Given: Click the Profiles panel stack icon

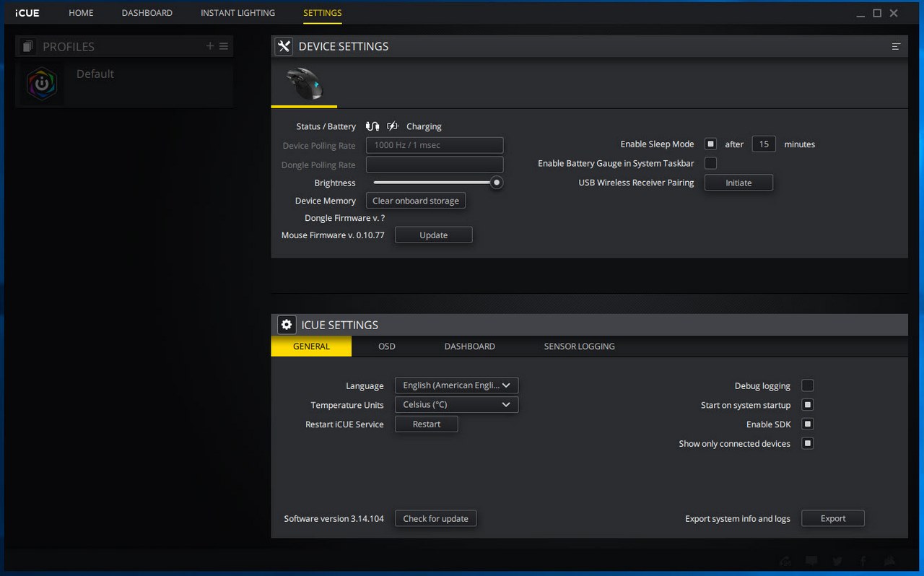Looking at the screenshot, I should (27, 46).
